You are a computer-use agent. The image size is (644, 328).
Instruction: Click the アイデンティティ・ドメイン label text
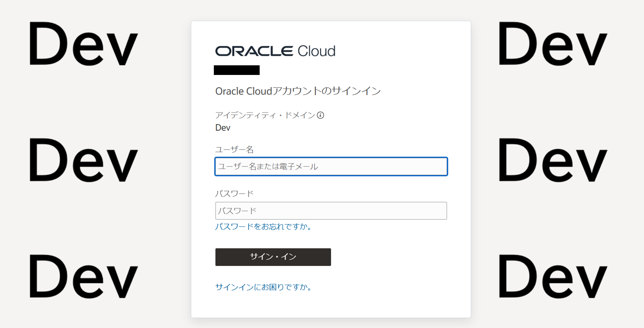tap(265, 115)
